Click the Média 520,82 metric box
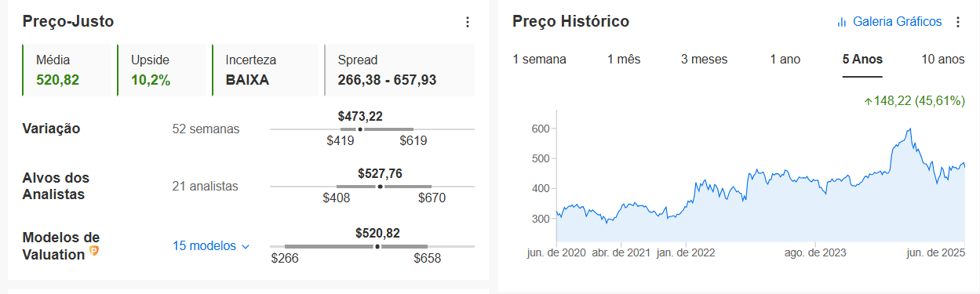The image size is (980, 294). (69, 70)
